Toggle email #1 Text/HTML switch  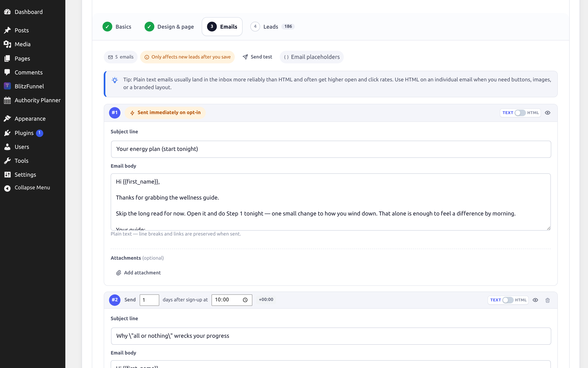coord(520,113)
